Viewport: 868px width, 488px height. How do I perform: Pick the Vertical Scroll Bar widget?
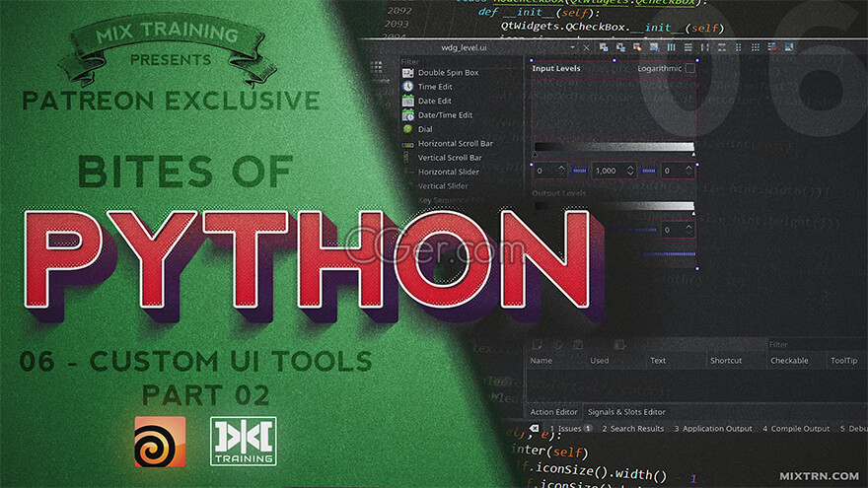pyautogui.click(x=442, y=158)
